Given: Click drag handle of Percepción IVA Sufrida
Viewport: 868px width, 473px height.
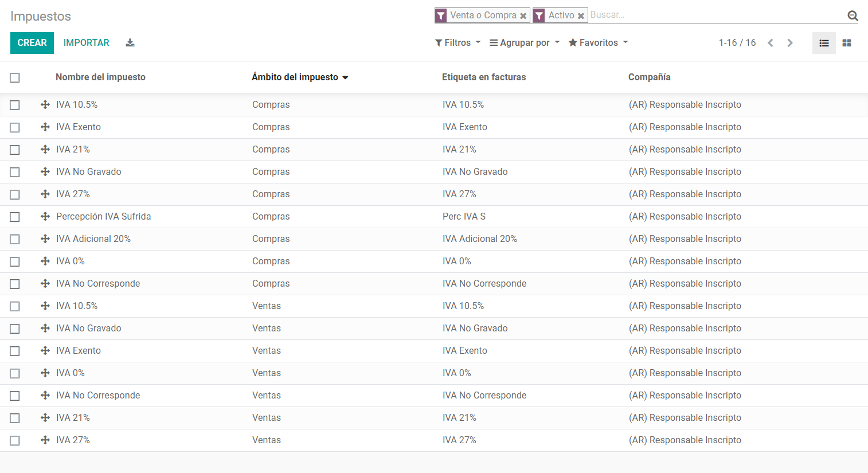Looking at the screenshot, I should 45,217.
